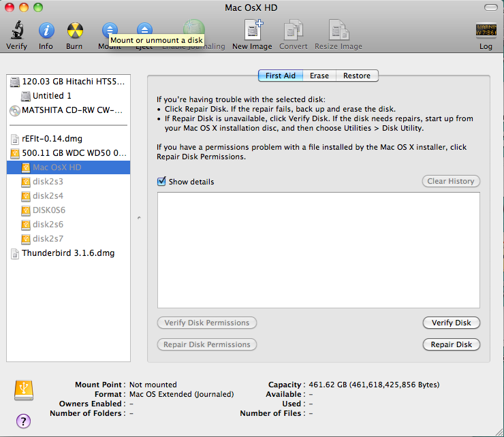The width and height of the screenshot is (504, 437).
Task: Switch to the Restore tab
Action: pos(357,76)
